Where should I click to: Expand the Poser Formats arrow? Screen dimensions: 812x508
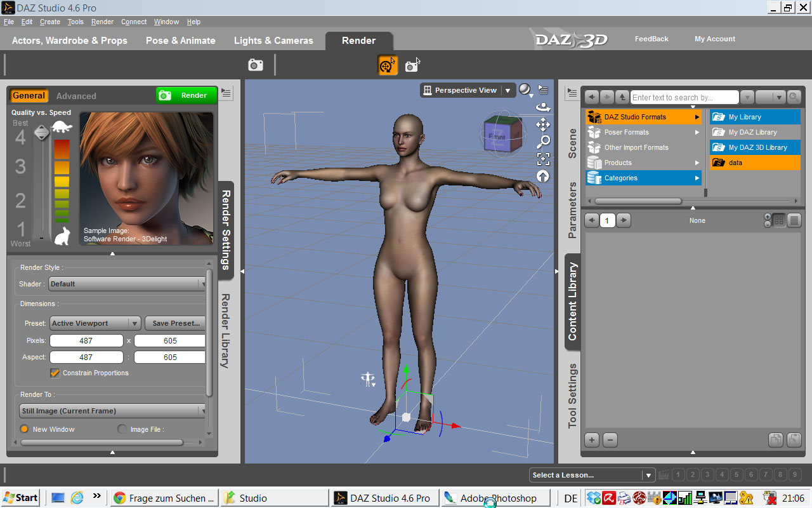click(x=697, y=132)
